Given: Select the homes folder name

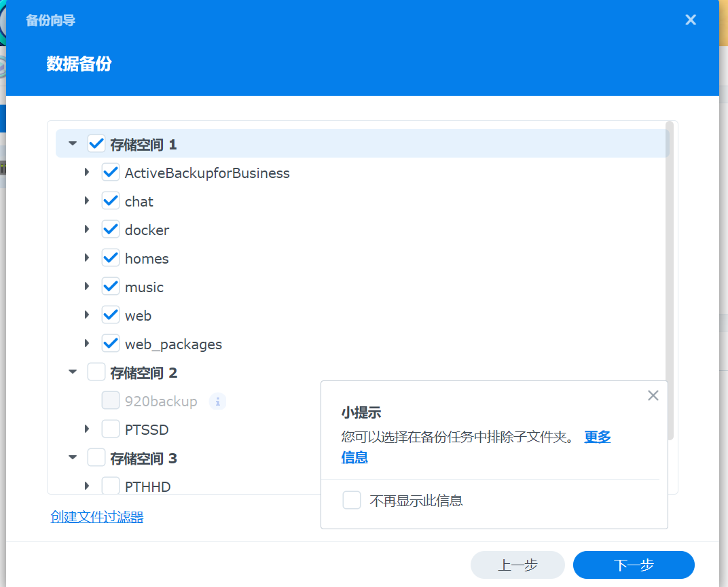Looking at the screenshot, I should coord(147,259).
